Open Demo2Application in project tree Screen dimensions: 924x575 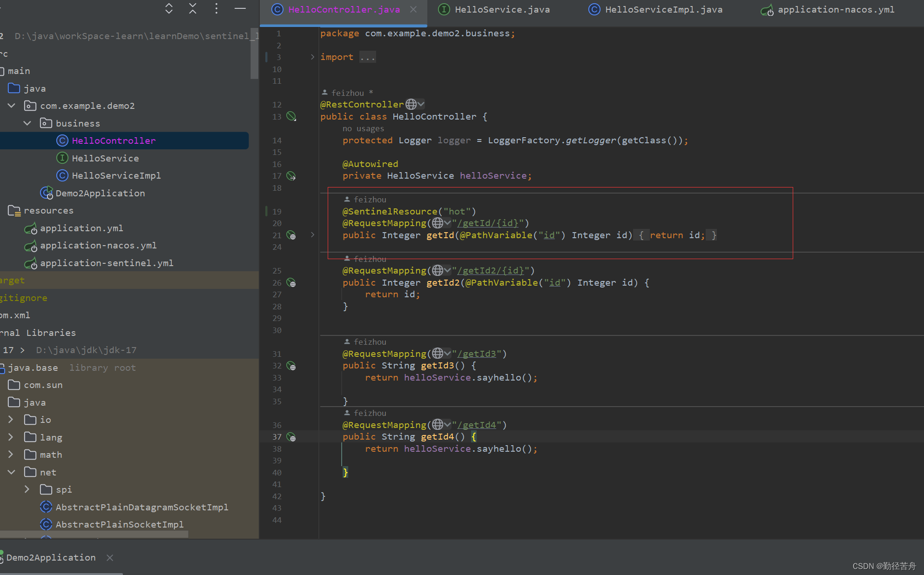(x=100, y=193)
